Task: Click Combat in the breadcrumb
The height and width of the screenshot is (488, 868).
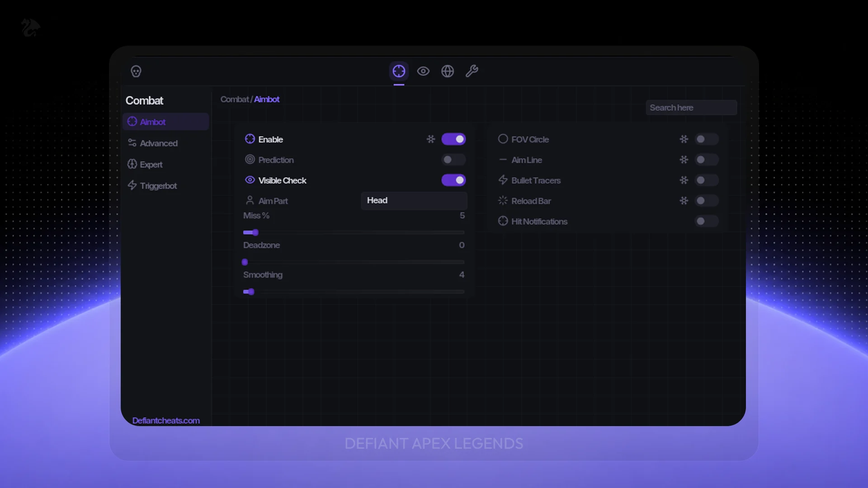Action: [x=235, y=99]
